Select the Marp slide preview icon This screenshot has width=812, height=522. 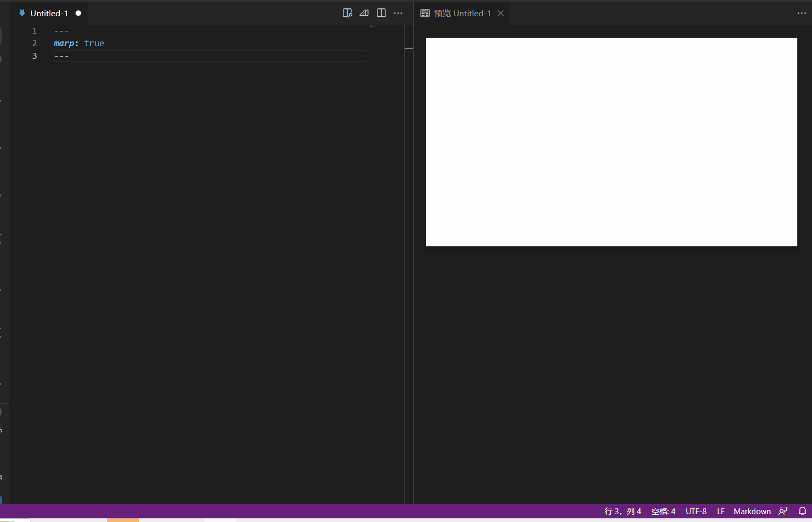(364, 13)
